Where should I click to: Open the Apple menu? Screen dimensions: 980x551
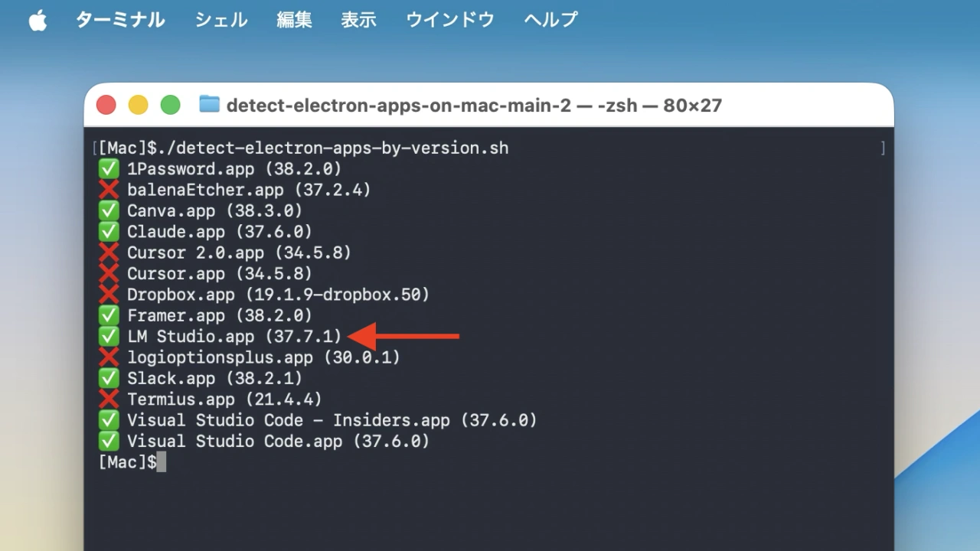[x=38, y=19]
